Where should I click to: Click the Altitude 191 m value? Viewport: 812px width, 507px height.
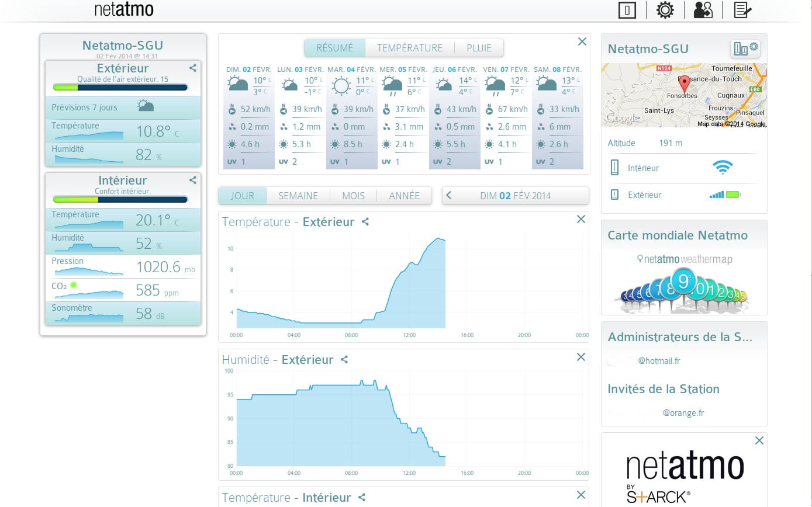tap(670, 143)
